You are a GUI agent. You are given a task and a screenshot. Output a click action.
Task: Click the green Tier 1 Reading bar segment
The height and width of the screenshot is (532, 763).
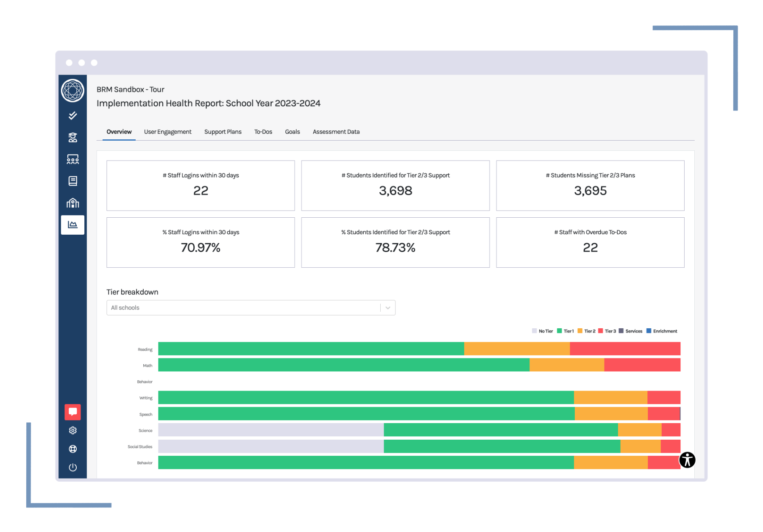(x=311, y=349)
